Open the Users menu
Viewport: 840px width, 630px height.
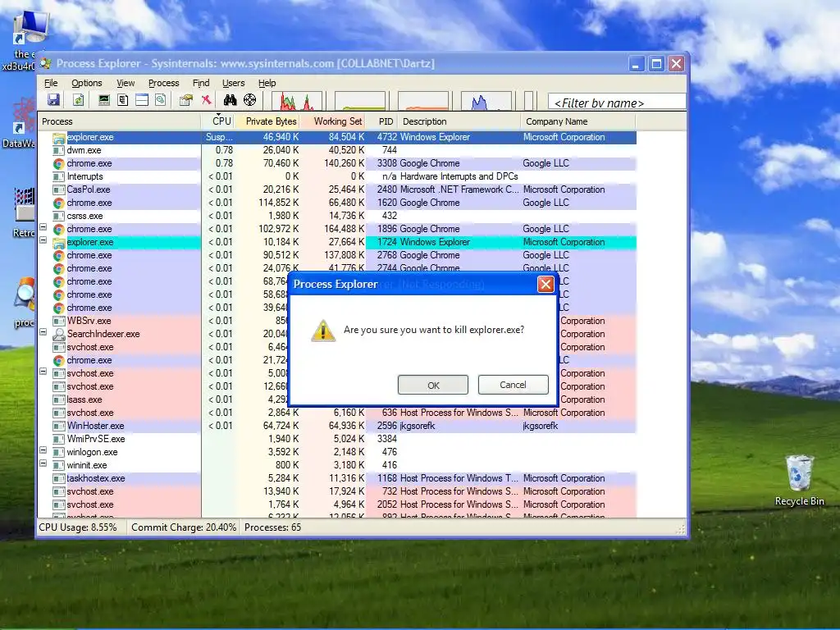pyautogui.click(x=234, y=83)
